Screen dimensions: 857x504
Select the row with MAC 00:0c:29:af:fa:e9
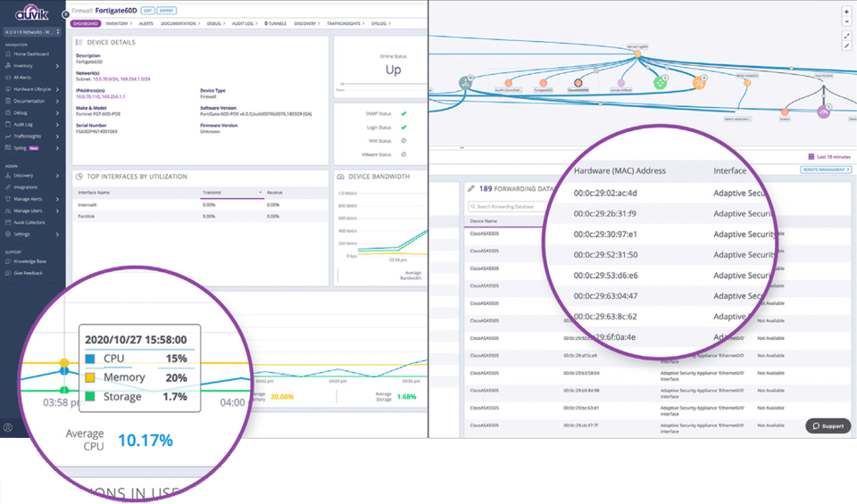658,355
